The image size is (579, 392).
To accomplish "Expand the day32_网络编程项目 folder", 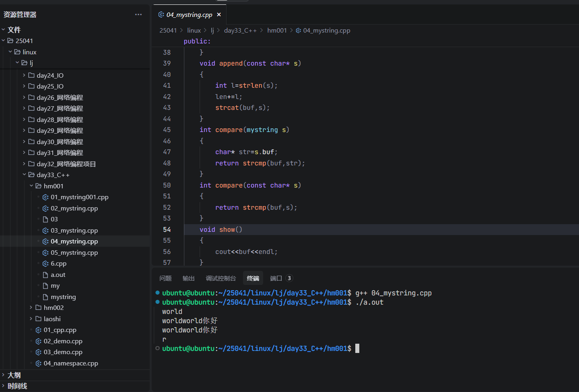I will pyautogui.click(x=24, y=164).
